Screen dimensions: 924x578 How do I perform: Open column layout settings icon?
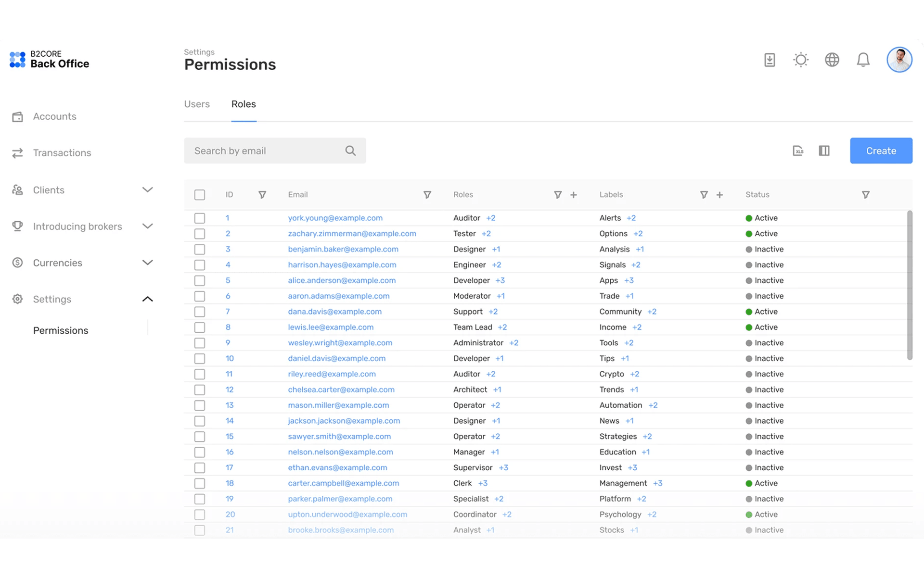(x=824, y=151)
